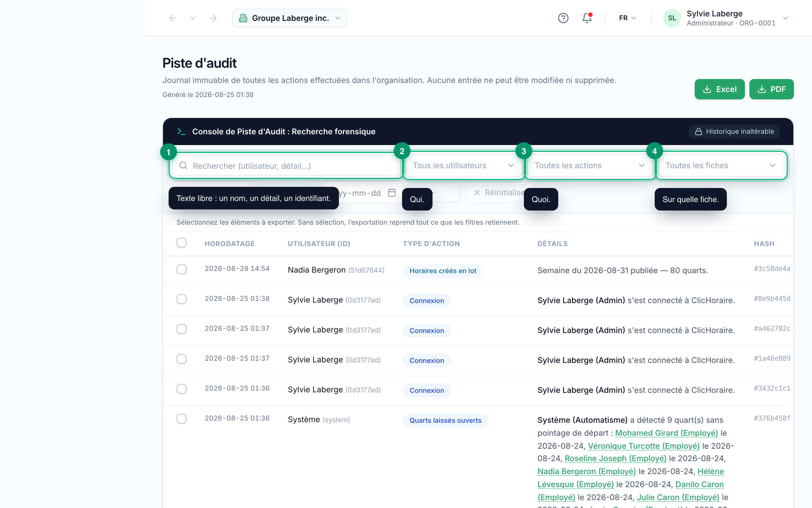This screenshot has width=812, height=508.
Task: Click the search magnifier icon
Action: (x=183, y=166)
